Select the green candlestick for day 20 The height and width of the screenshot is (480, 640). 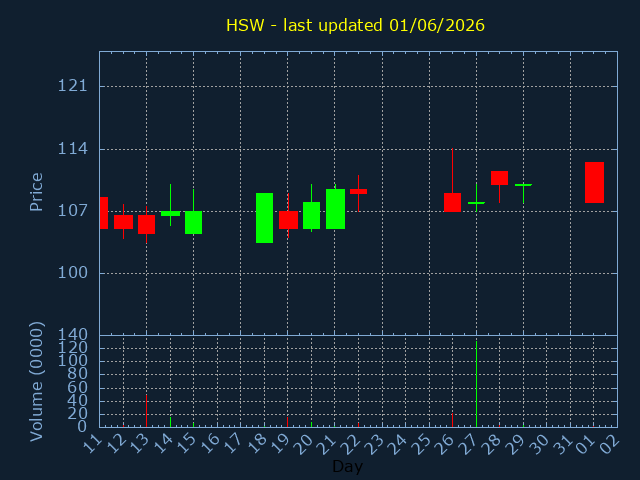click(x=311, y=216)
